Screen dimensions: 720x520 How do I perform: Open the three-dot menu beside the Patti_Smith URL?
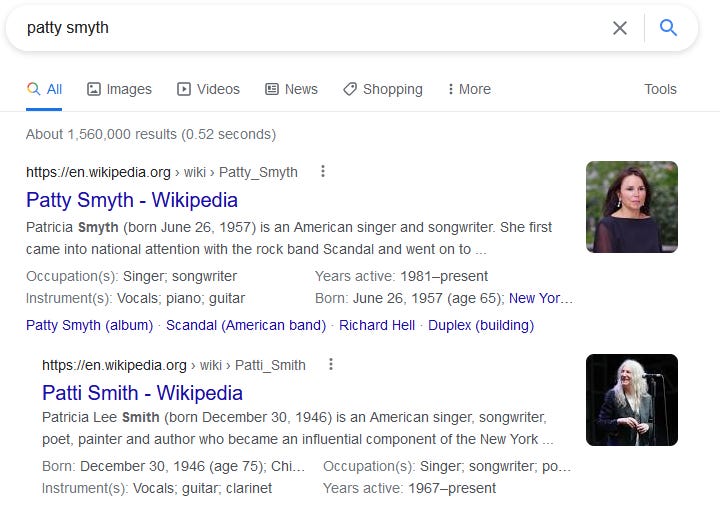click(331, 364)
